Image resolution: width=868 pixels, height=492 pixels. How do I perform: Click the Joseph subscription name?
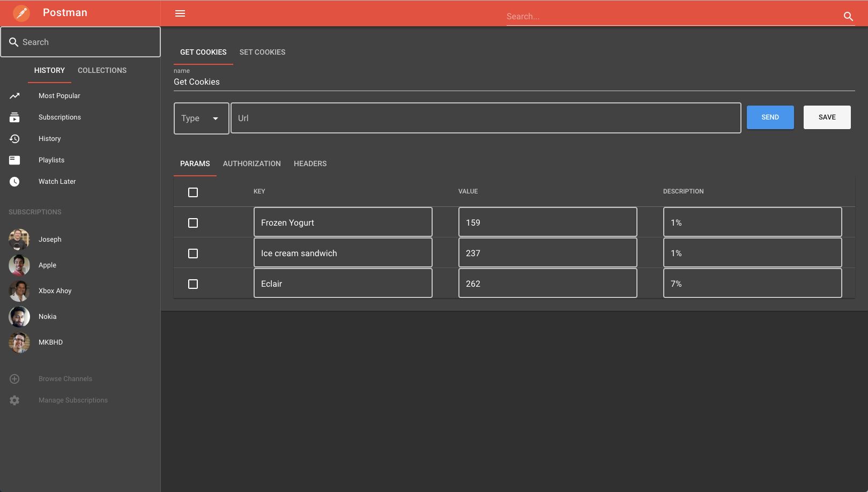[x=50, y=240]
